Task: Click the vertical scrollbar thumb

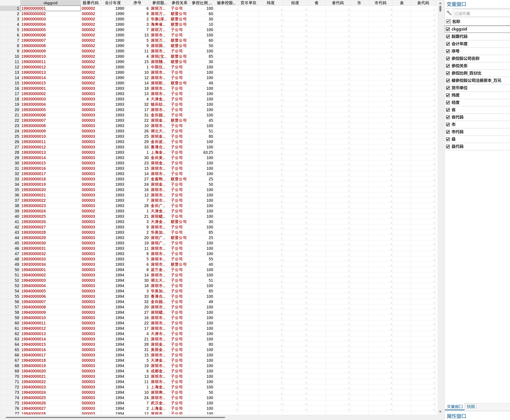Action: pos(440,9)
